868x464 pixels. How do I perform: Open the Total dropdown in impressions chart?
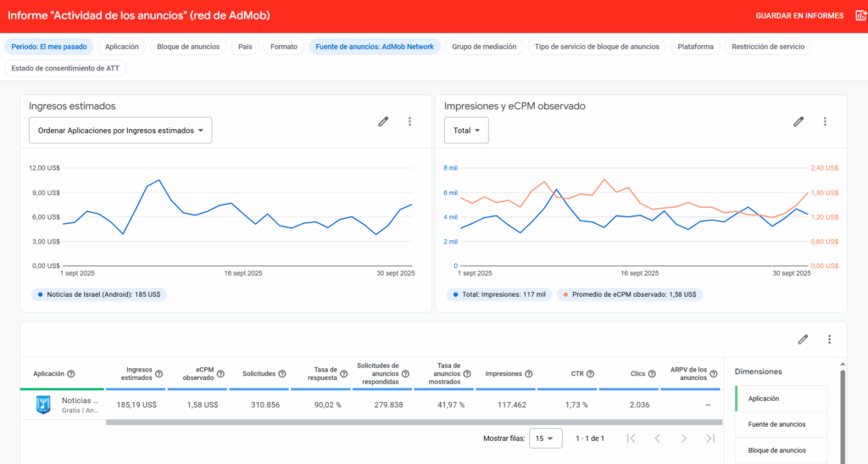[x=466, y=131]
